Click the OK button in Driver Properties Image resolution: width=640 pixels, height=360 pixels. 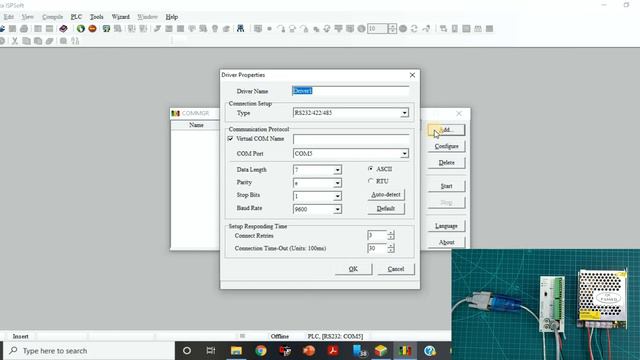[353, 269]
